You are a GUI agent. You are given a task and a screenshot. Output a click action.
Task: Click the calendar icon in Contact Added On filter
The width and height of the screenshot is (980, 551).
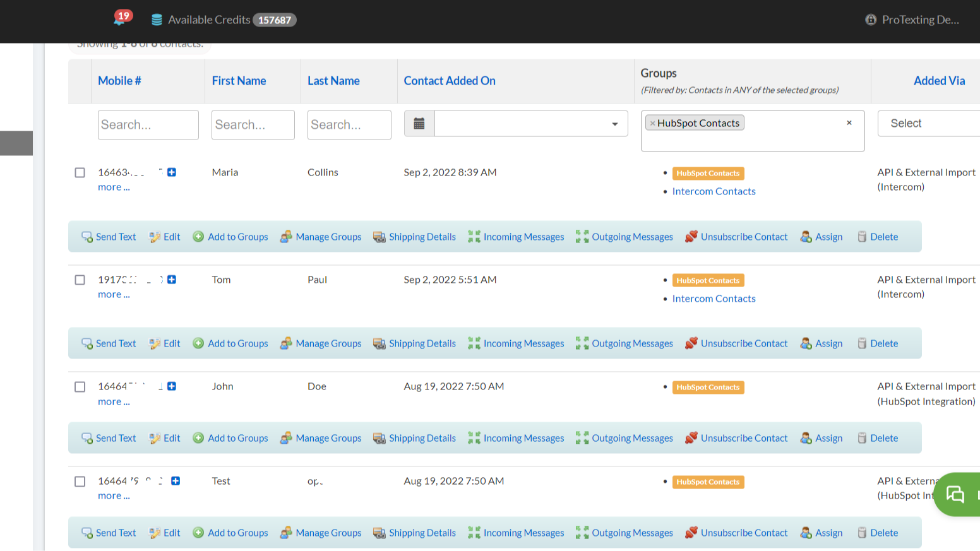coord(419,122)
